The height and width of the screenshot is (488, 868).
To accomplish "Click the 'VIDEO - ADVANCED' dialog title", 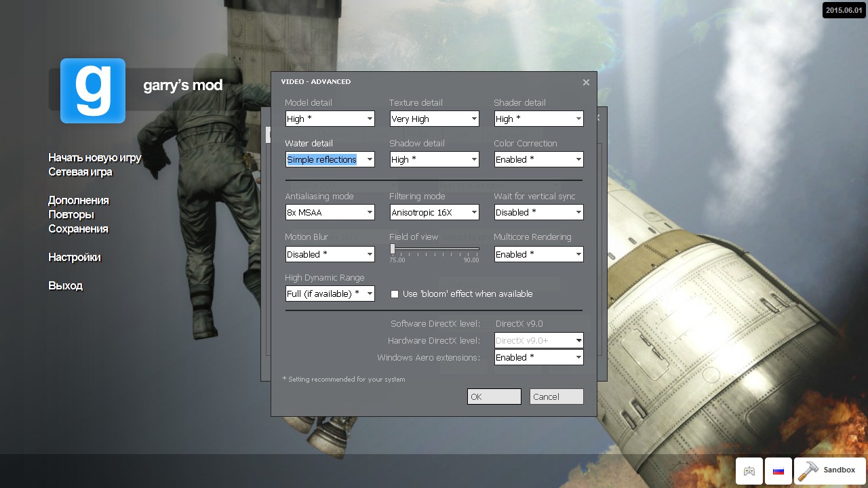I will pos(316,82).
